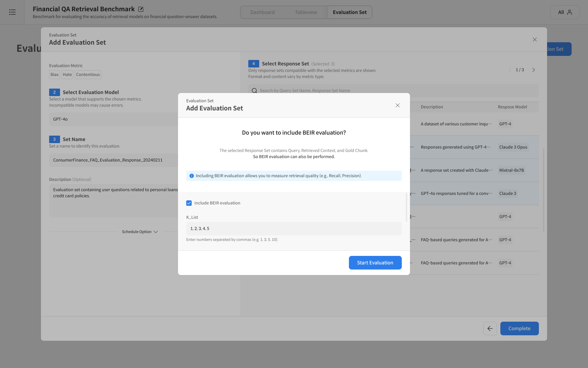This screenshot has width=588, height=368.
Task: Go to next response set page
Action: tap(533, 70)
